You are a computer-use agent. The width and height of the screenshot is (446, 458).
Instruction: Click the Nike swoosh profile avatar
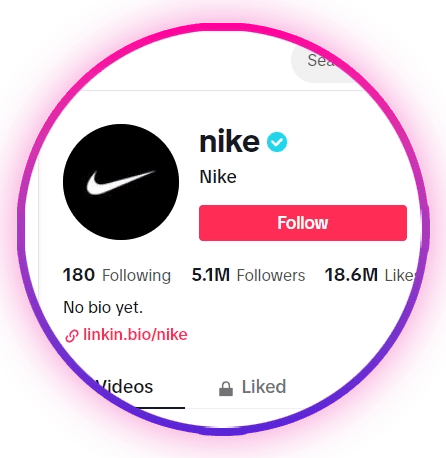[121, 182]
